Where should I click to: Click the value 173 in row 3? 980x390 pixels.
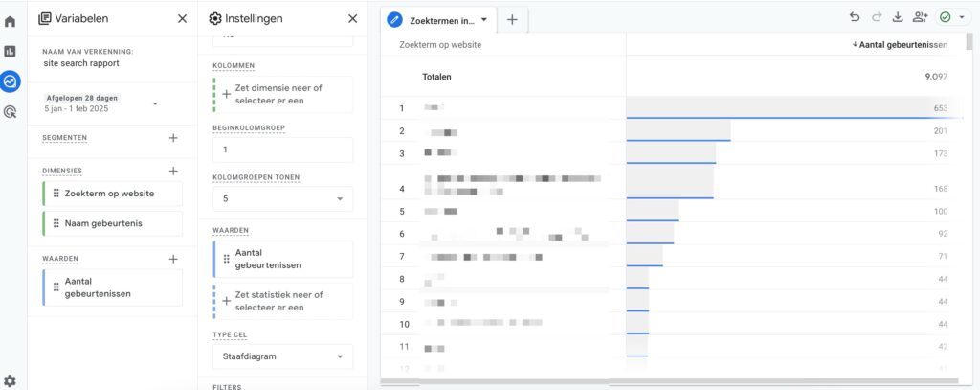click(x=941, y=153)
